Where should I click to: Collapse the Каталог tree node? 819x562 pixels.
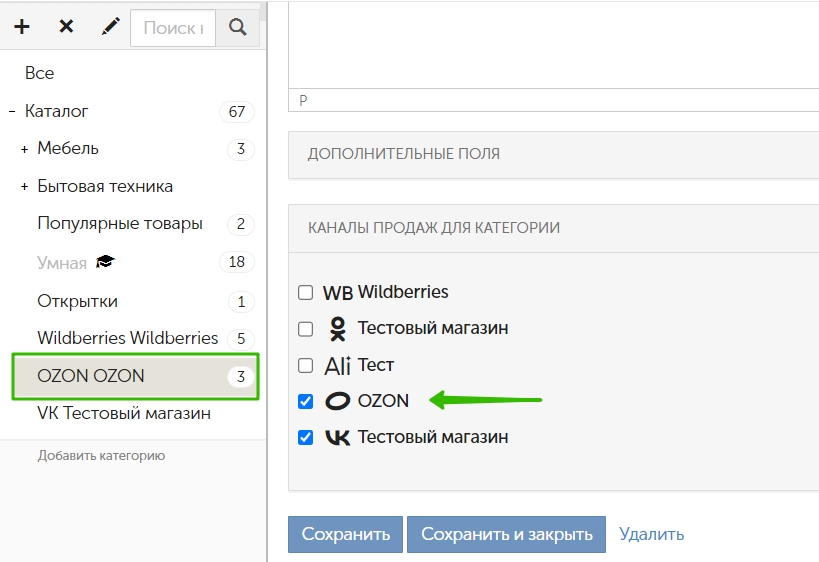click(12, 111)
